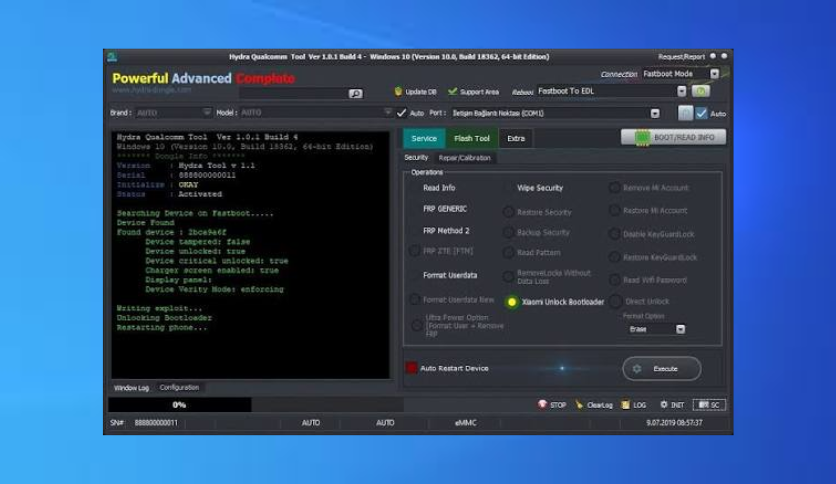Open the LOG folder icon
This screenshot has height=484, width=836.
click(x=625, y=405)
